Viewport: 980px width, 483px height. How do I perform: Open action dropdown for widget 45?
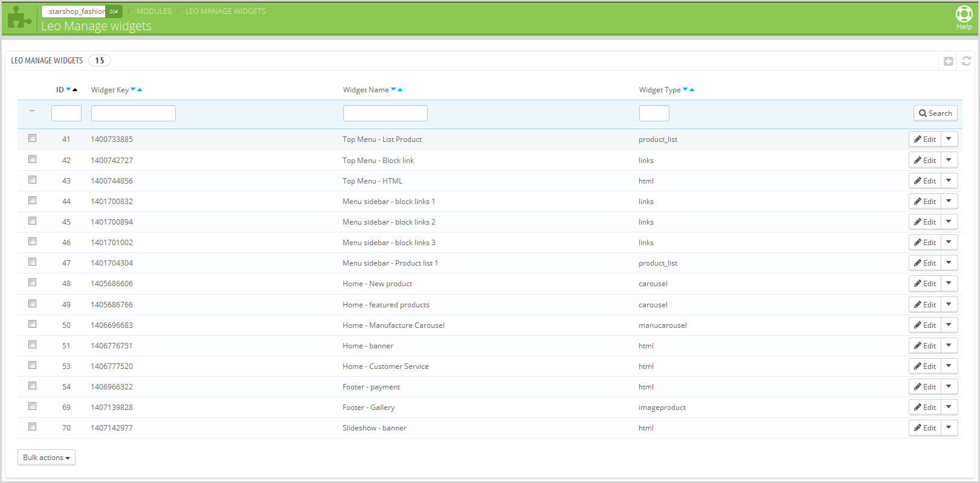[x=949, y=222]
